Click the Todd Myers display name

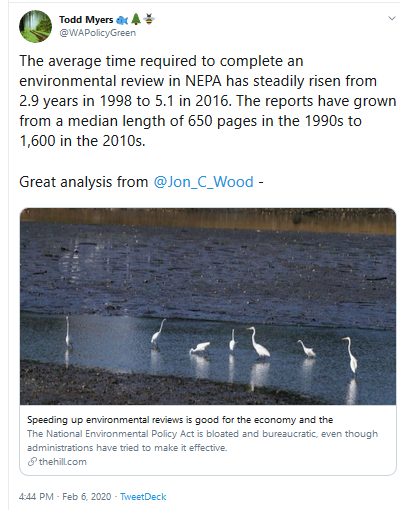click(86, 20)
